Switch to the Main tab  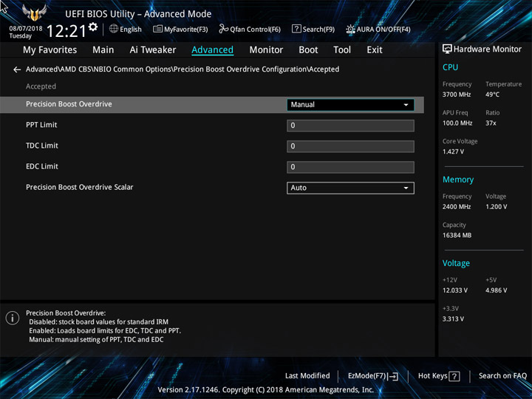click(103, 50)
